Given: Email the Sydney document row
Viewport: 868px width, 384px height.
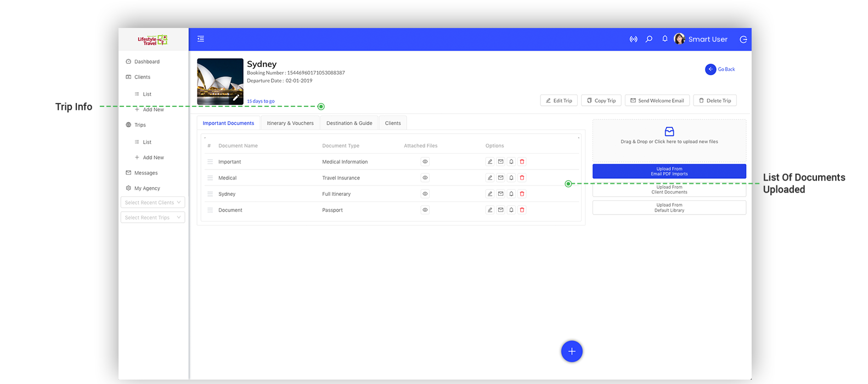Looking at the screenshot, I should point(500,194).
